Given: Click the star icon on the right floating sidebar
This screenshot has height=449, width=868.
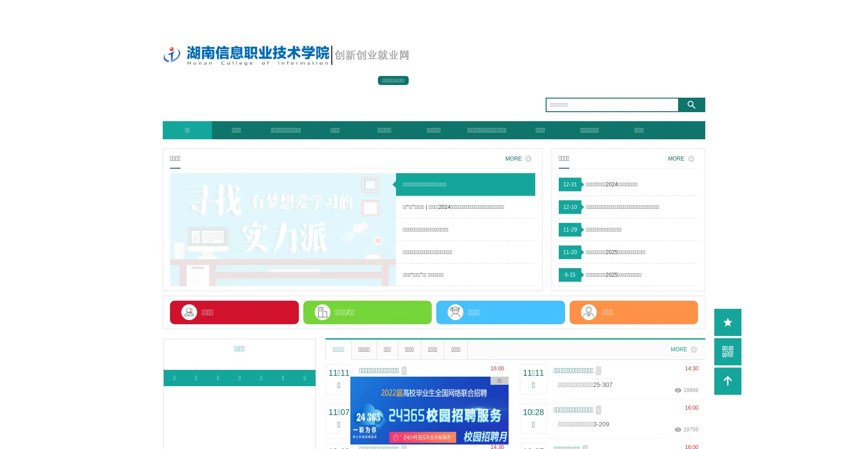Looking at the screenshot, I should [x=727, y=322].
